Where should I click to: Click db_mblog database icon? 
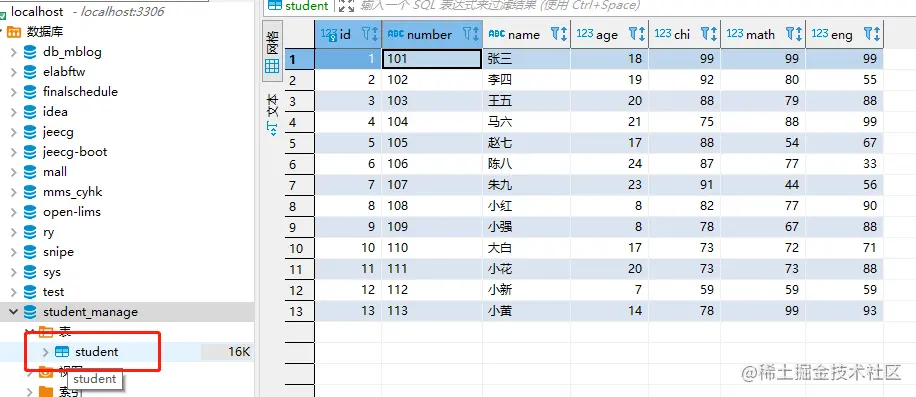(30, 52)
